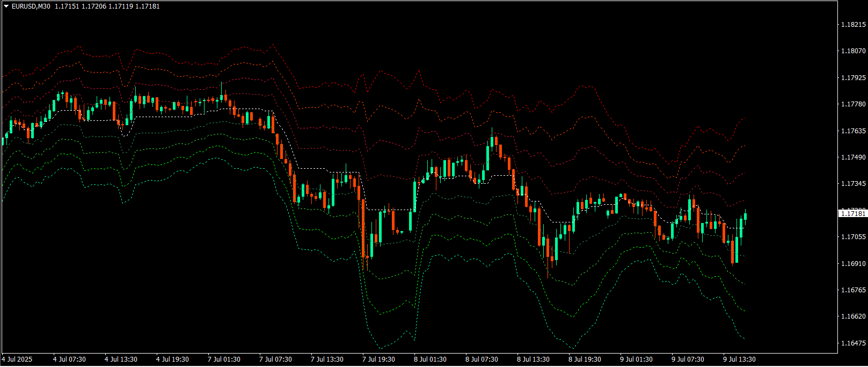Click the time label 7 Jul 19:30
Screen dimensions: 868x367
(x=379, y=359)
